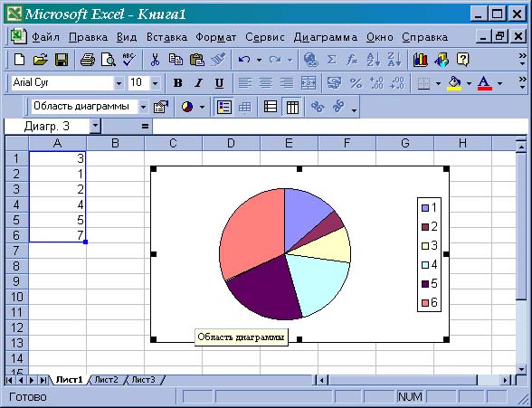Viewport: 532px width, 408px height.
Task: Open the Диаграмма menu
Action: tap(326, 37)
